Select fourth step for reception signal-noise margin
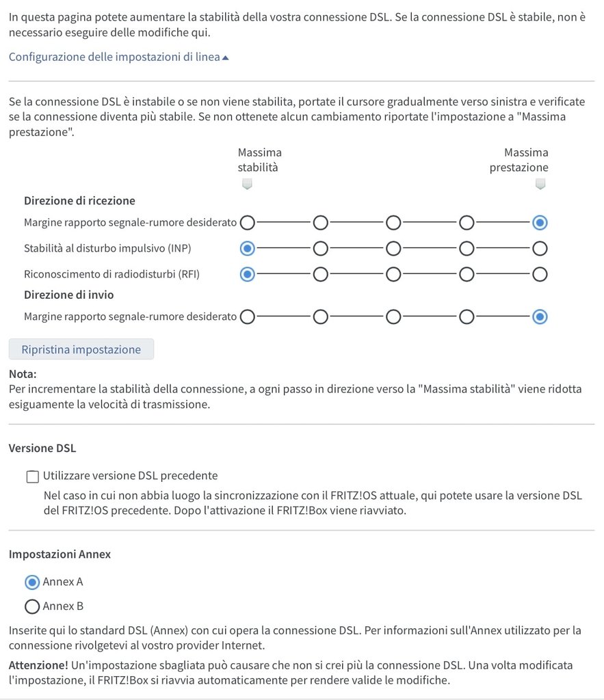The height and width of the screenshot is (700, 604). point(467,223)
